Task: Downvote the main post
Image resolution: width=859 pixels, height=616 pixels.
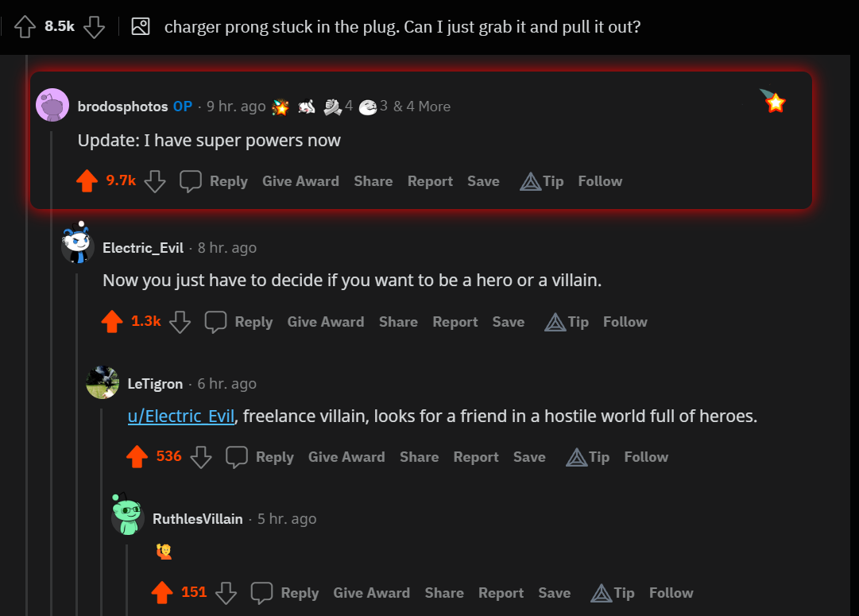Action: coord(94,25)
